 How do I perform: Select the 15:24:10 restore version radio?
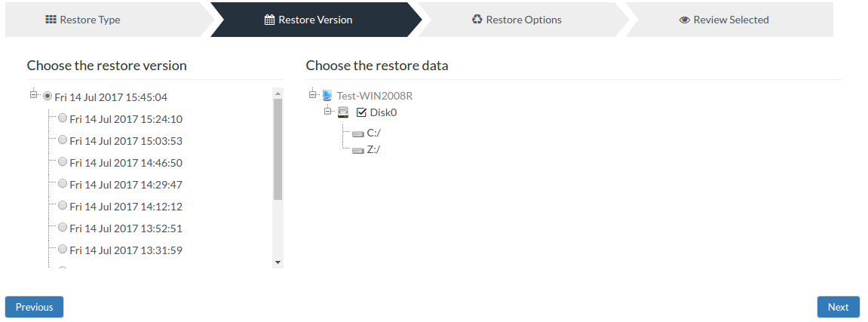click(x=63, y=118)
